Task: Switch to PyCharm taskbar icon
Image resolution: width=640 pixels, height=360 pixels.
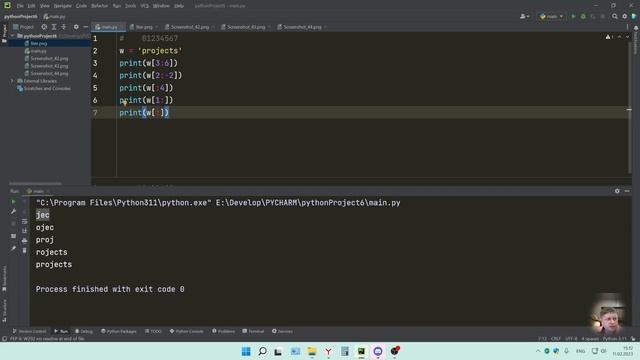Action: pos(361,351)
